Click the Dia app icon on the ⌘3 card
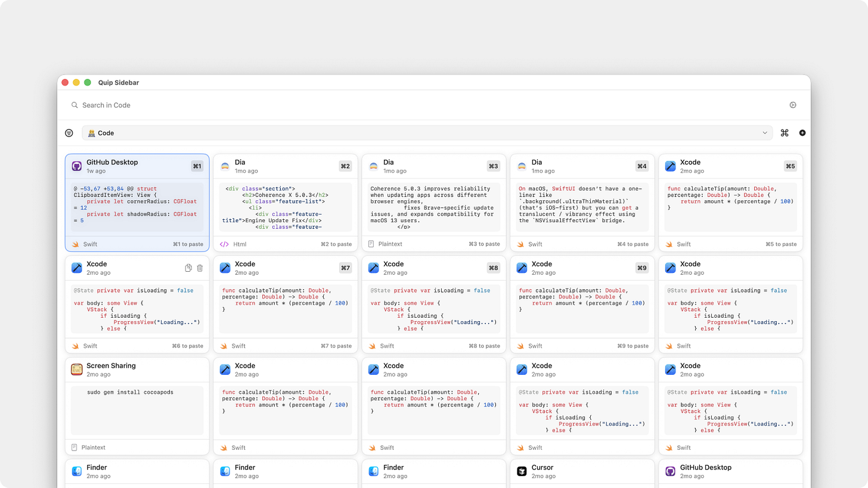Viewport: 868px width, 488px height. [374, 166]
